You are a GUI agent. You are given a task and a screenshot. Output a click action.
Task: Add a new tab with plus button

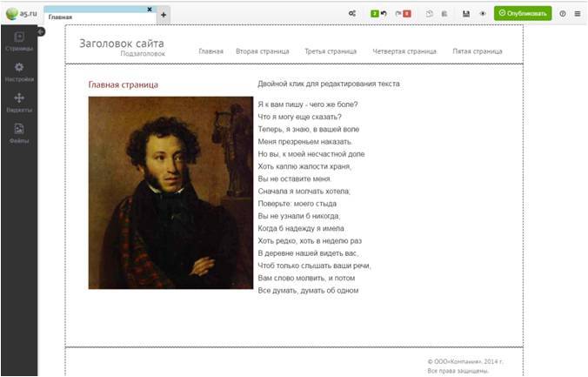coord(163,15)
